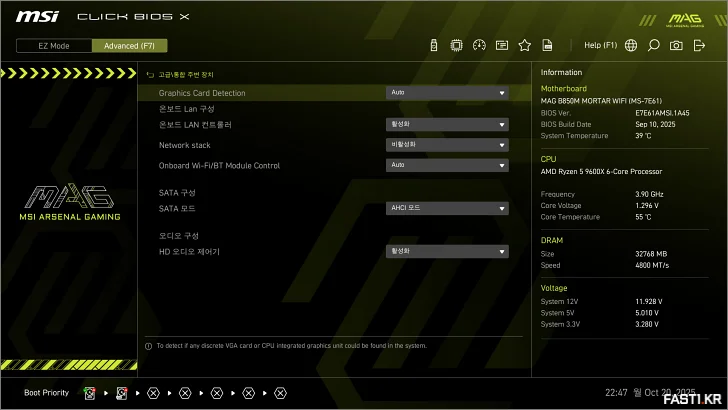Image resolution: width=728 pixels, height=410 pixels.
Task: Click the info icon beside help description
Action: click(x=149, y=346)
